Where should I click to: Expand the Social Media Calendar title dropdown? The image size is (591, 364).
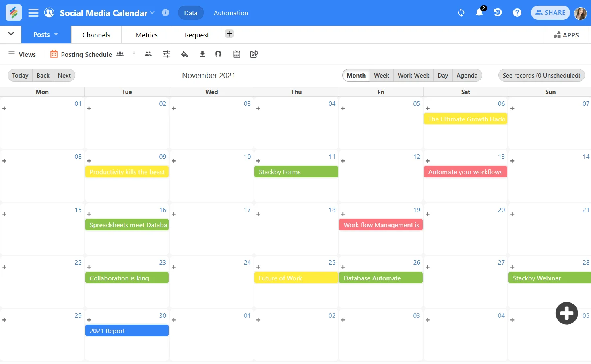(x=152, y=12)
